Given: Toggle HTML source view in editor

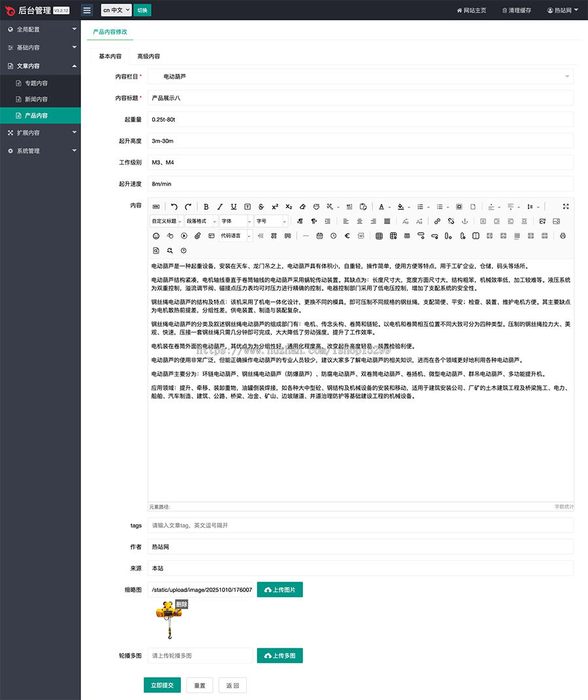Looking at the screenshot, I should [x=155, y=207].
